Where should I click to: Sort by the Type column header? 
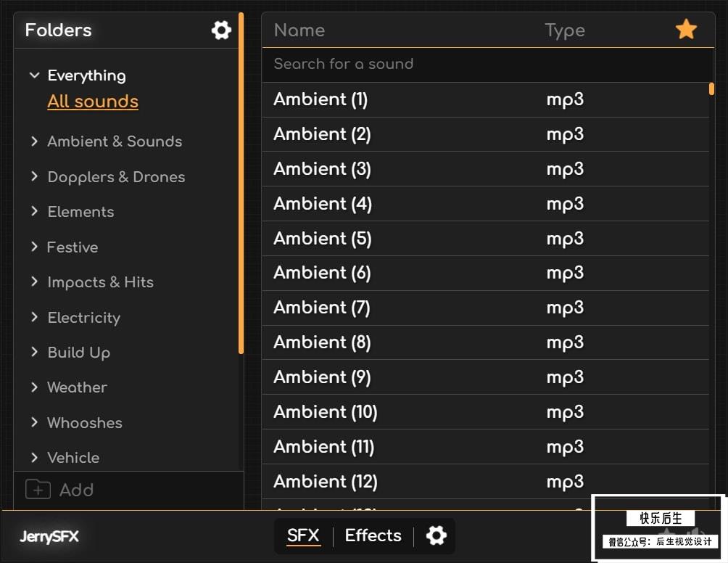pos(565,31)
